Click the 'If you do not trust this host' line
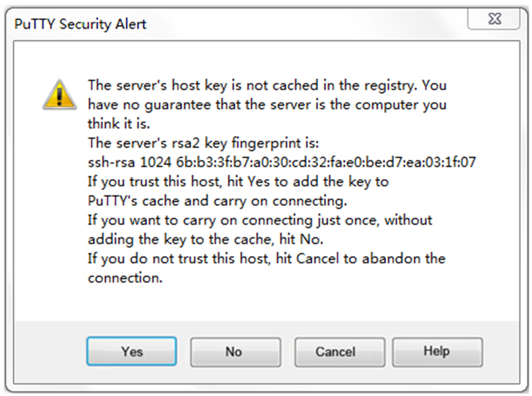 [266, 259]
